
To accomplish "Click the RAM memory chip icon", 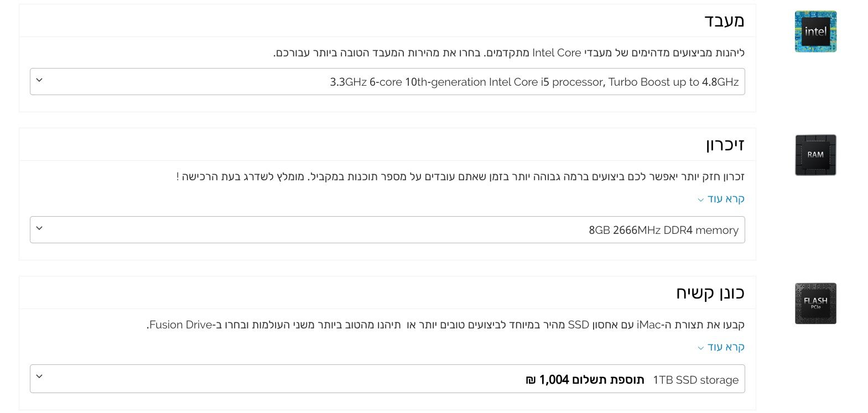I will (x=815, y=155).
